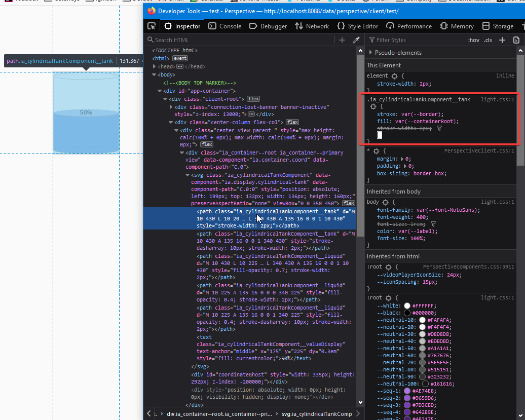Click the --seq-1 purple color swatch
This screenshot has width=525, height=420.
coord(407,391)
